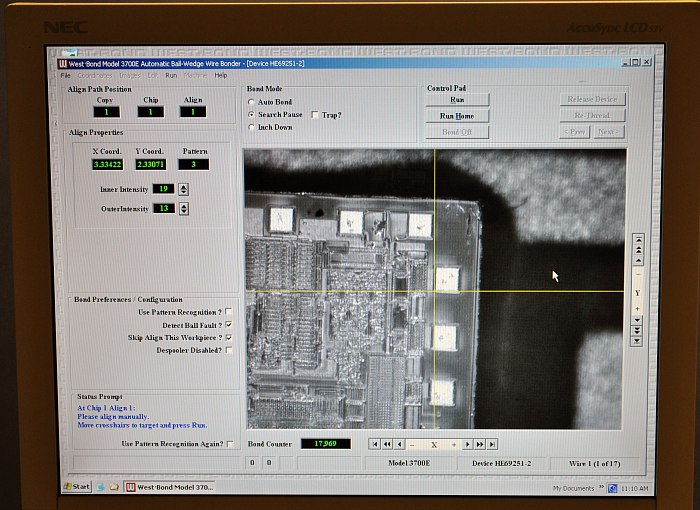Viewport: 700px width, 510px height.
Task: Jump X position to far left end
Action: tap(375, 444)
